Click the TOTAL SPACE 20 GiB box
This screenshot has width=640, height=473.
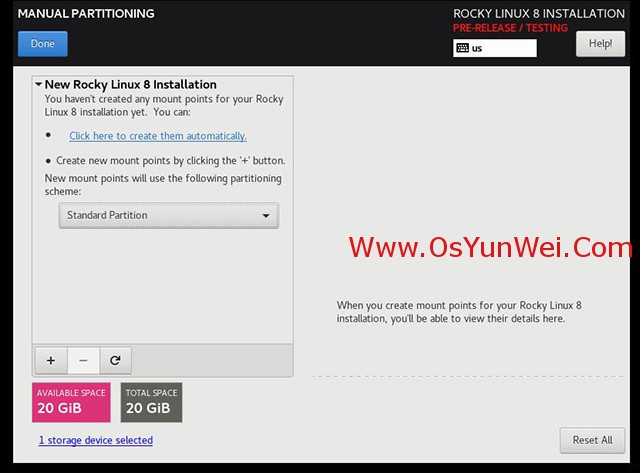point(151,402)
